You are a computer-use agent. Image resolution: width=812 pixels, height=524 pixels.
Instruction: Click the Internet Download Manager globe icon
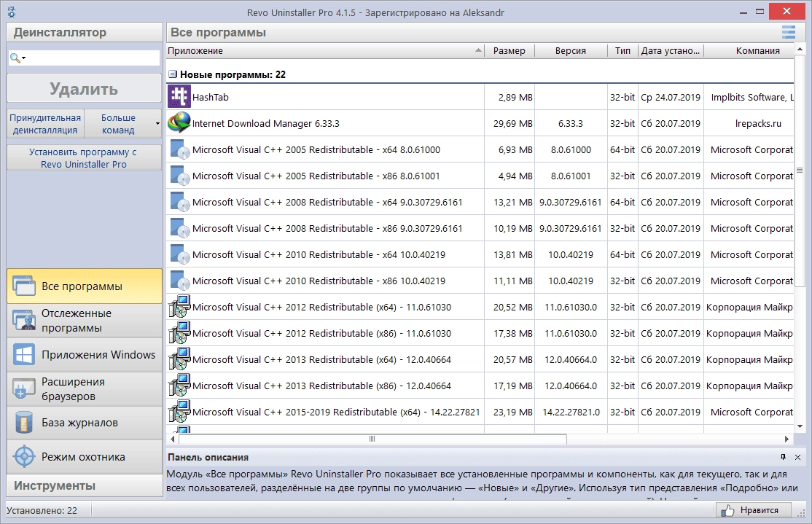coord(179,123)
